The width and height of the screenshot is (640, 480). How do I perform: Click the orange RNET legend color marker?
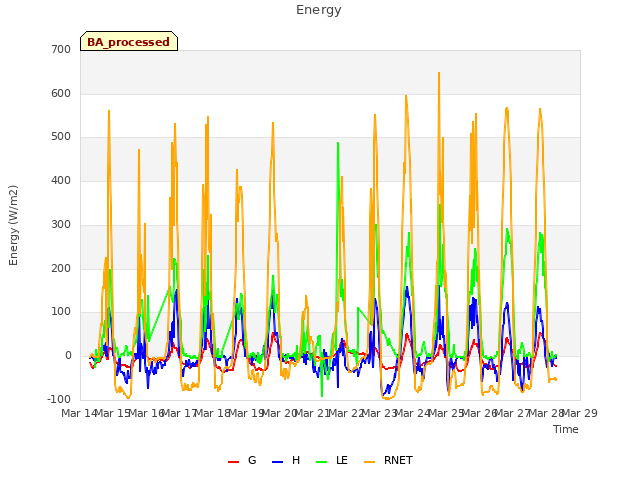tap(369, 462)
